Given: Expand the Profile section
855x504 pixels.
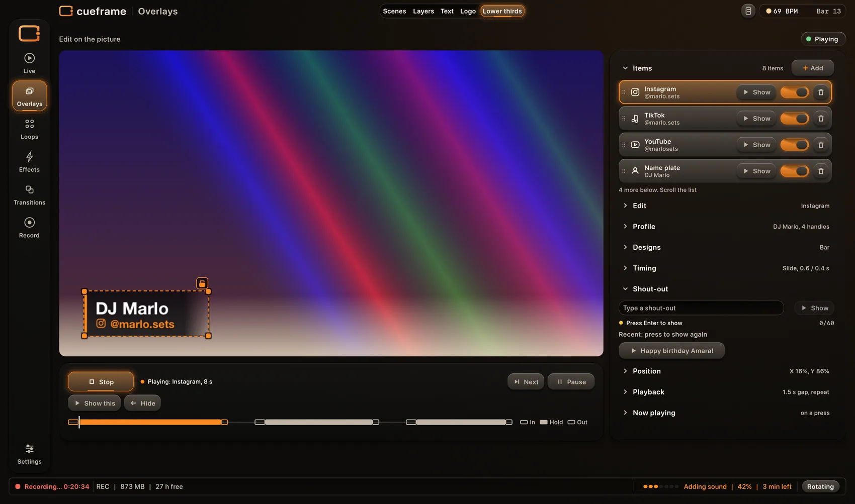Looking at the screenshot, I should click(x=726, y=227).
